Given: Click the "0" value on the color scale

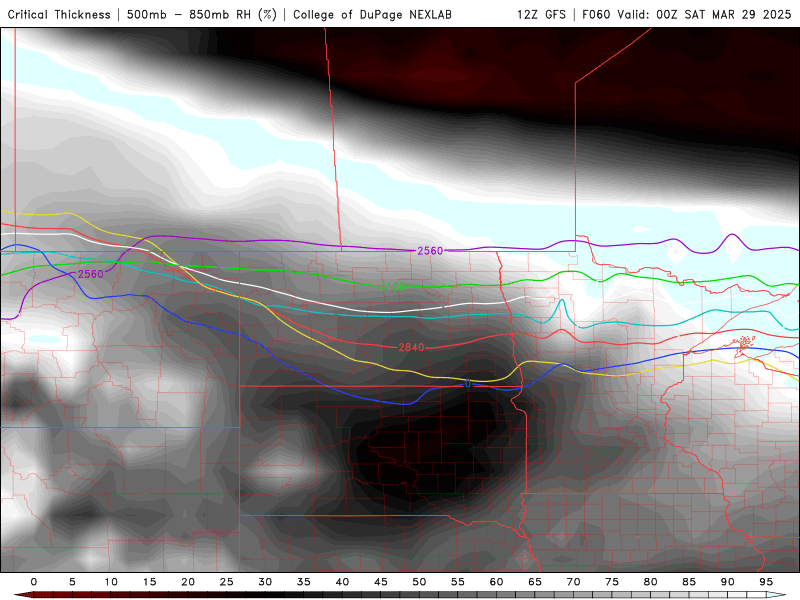Looking at the screenshot, I should coord(34,582).
